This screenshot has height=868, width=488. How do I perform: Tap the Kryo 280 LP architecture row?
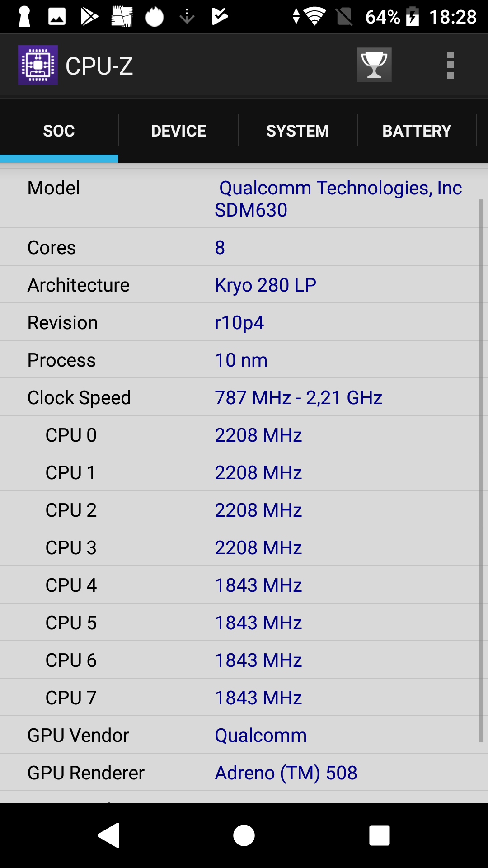(239, 285)
